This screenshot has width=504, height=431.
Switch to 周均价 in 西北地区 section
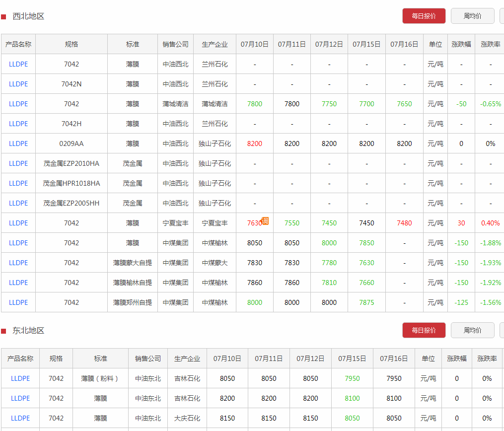tap(472, 16)
